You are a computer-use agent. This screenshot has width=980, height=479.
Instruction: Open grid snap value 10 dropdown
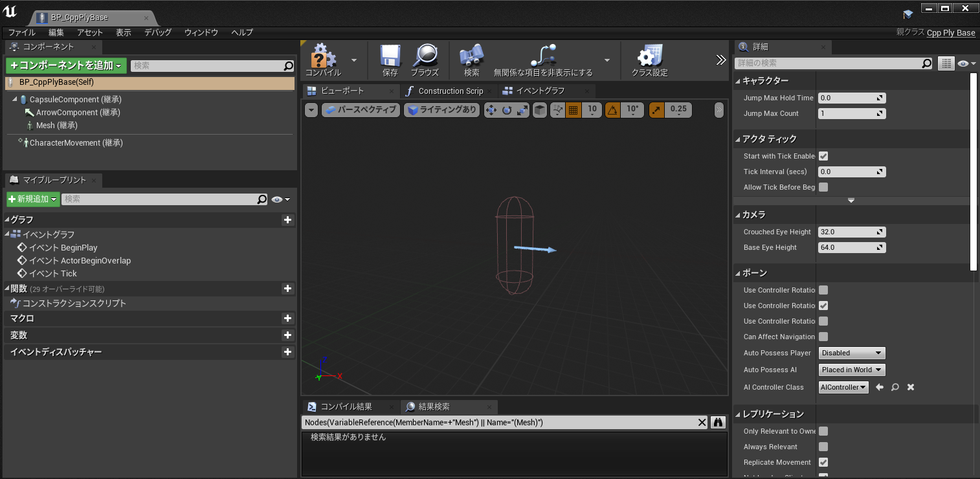pos(592,109)
